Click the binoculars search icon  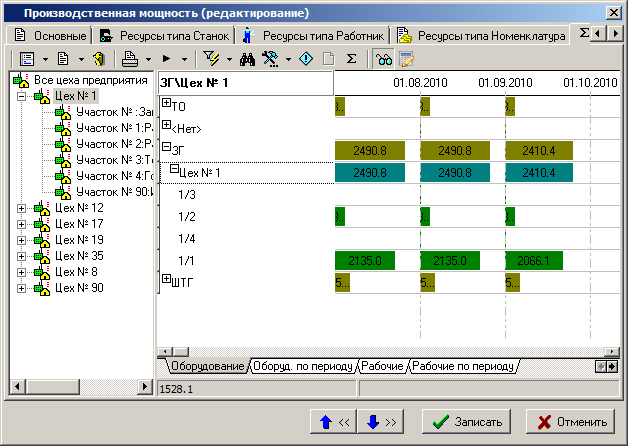(247, 60)
